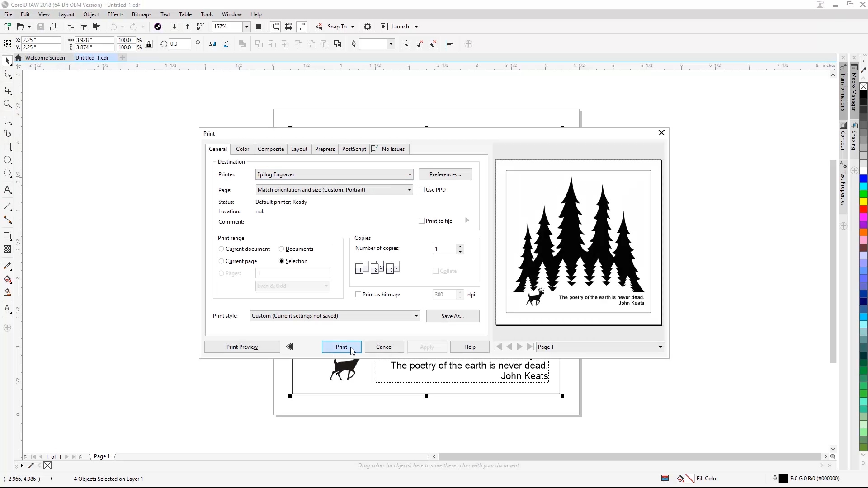The image size is (868, 488).
Task: Select the Current document radio button
Action: pyautogui.click(x=222, y=249)
